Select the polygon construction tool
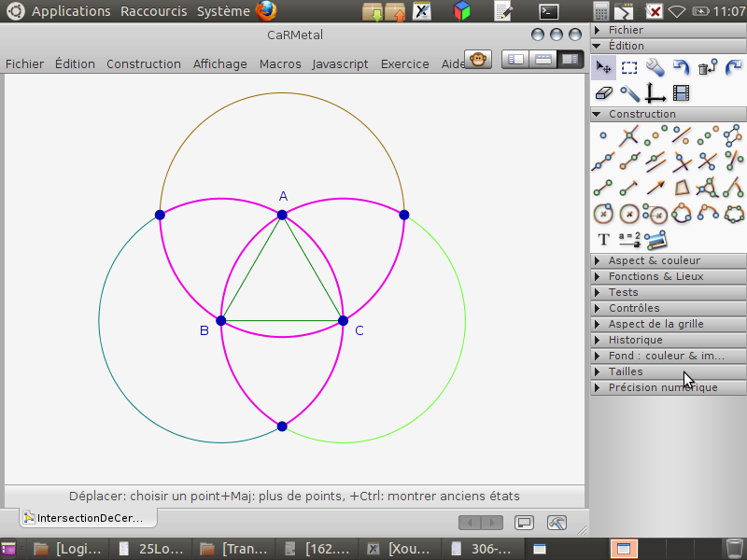Image resolution: width=747 pixels, height=560 pixels. click(x=682, y=187)
